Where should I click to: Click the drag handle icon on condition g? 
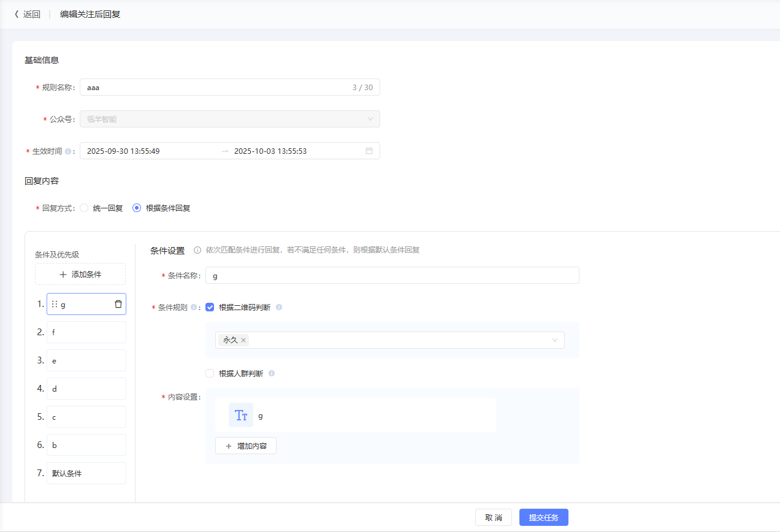coord(55,304)
